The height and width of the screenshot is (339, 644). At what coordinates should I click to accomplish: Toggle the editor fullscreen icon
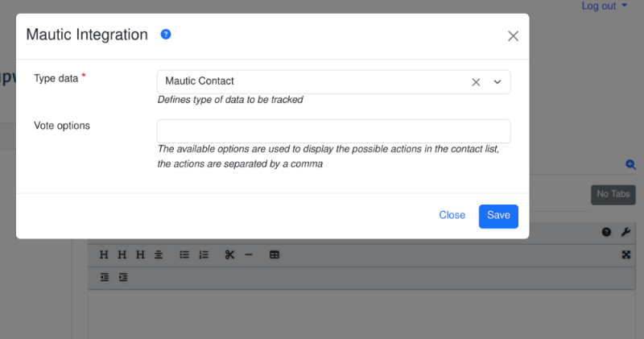(626, 254)
